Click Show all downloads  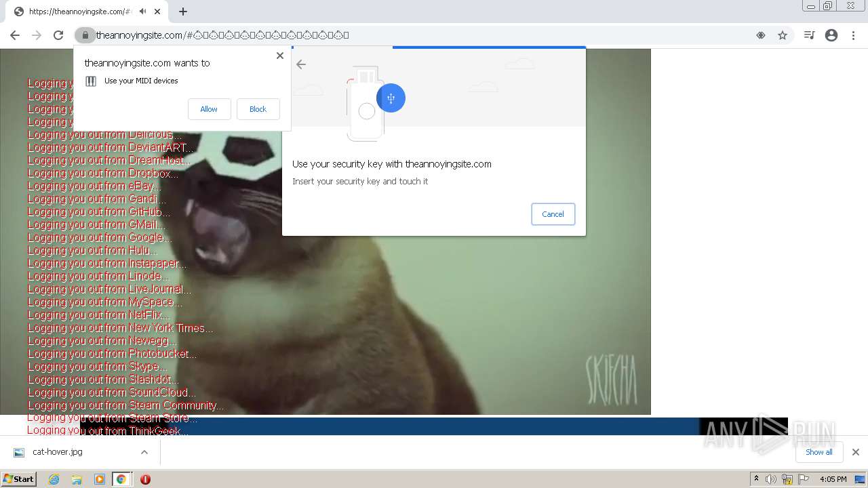point(818,452)
